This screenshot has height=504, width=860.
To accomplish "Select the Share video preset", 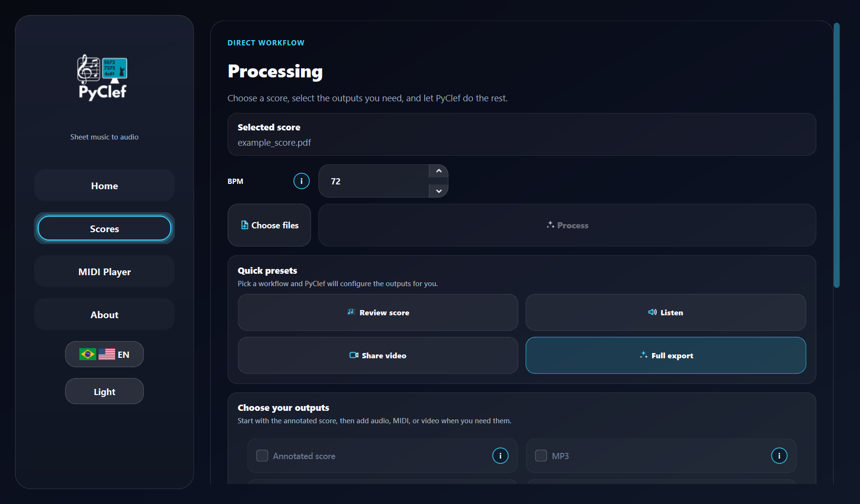I will coord(378,355).
